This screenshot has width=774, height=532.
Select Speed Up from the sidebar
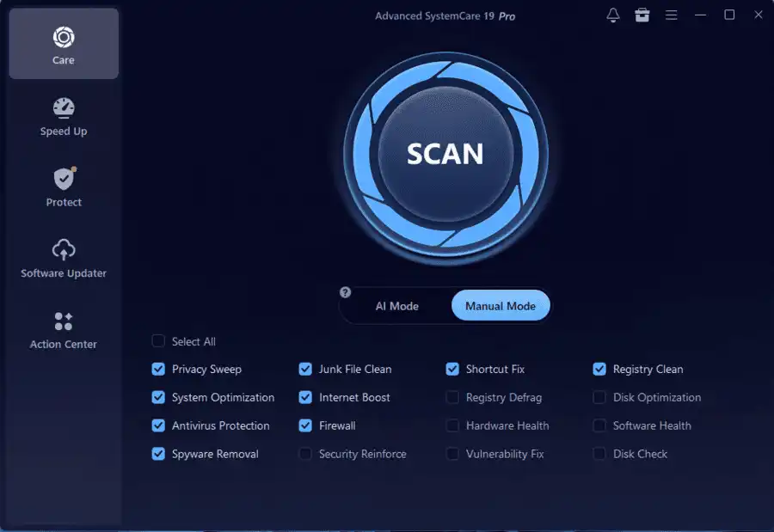pos(63,116)
